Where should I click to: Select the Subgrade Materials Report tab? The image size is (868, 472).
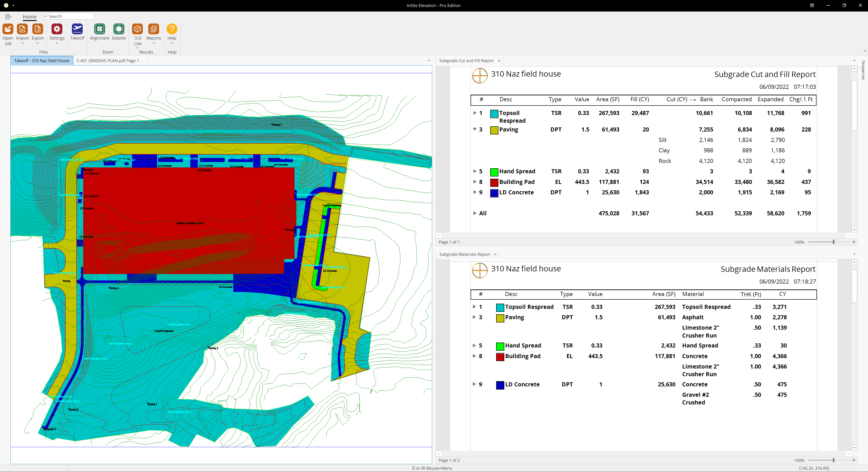tap(465, 254)
